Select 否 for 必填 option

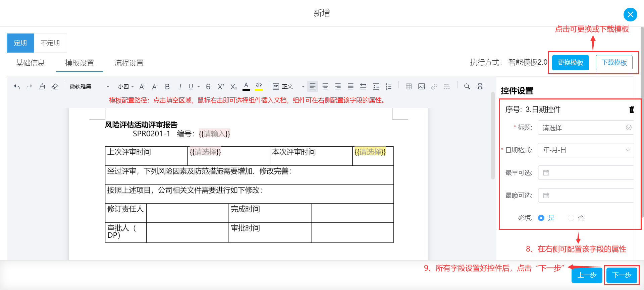[x=576, y=218]
